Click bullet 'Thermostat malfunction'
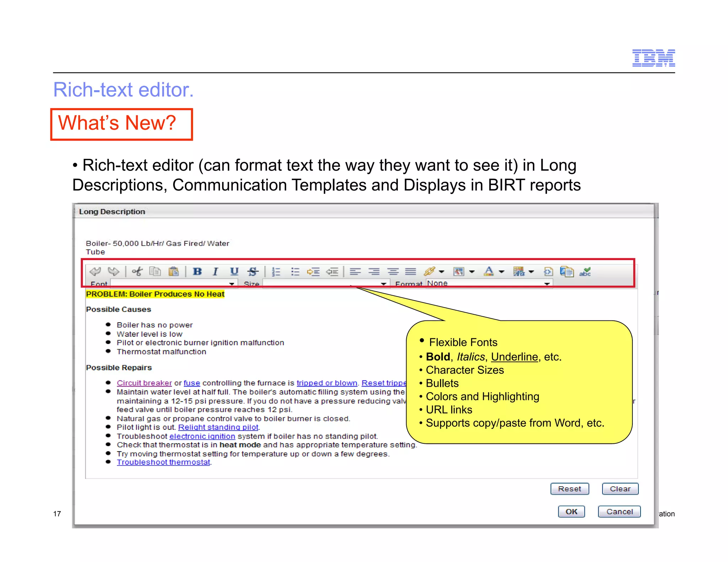The image size is (728, 562). tap(161, 352)
